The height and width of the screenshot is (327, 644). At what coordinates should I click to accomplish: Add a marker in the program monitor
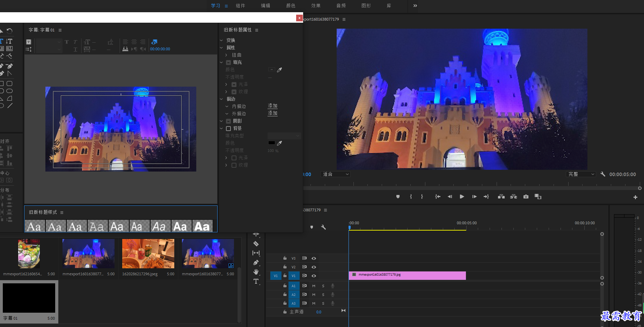(x=398, y=197)
